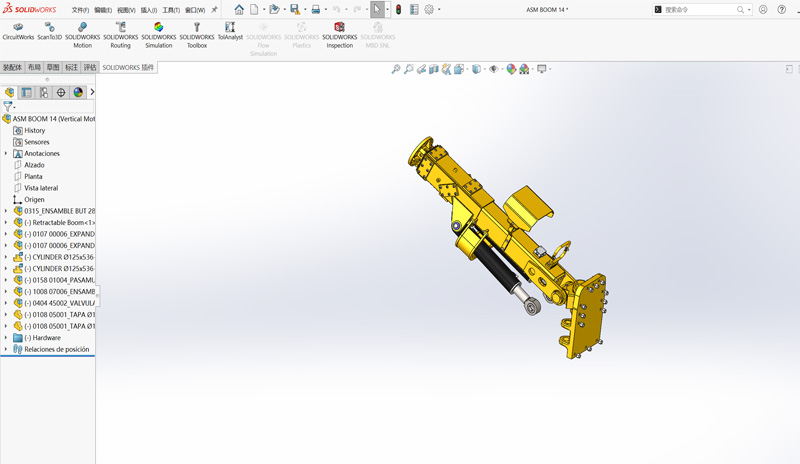800x464 pixels.
Task: Switch to PropertyManager tab
Action: 27,92
